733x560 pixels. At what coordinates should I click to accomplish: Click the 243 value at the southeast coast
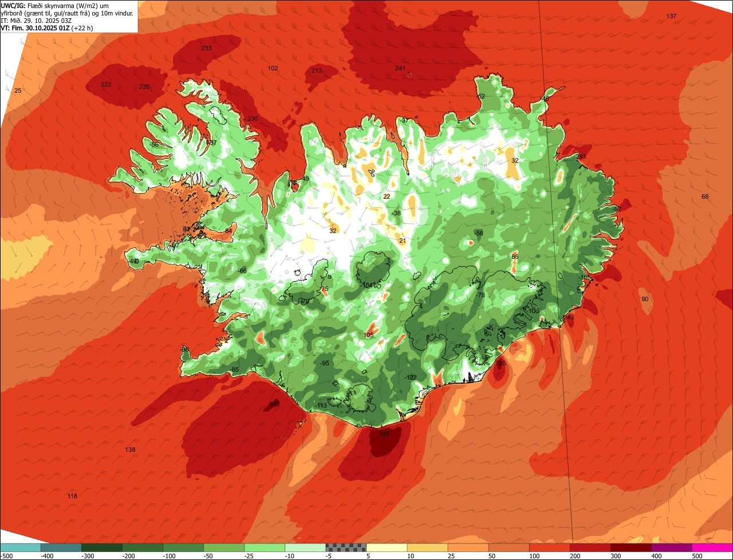point(568,317)
